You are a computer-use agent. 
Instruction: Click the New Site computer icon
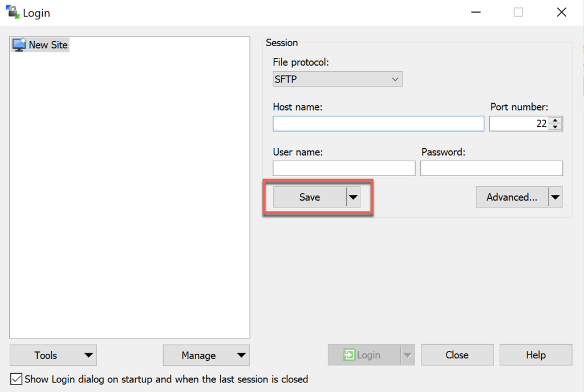(19, 44)
